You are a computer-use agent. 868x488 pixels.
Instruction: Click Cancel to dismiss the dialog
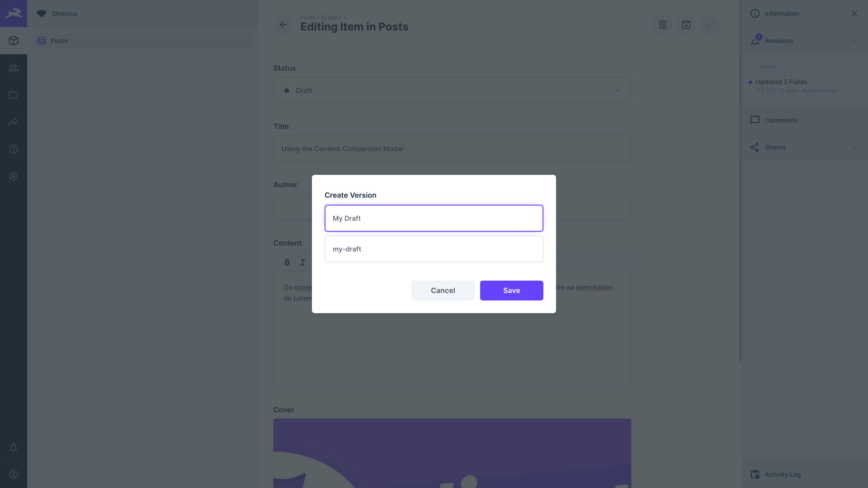(443, 290)
